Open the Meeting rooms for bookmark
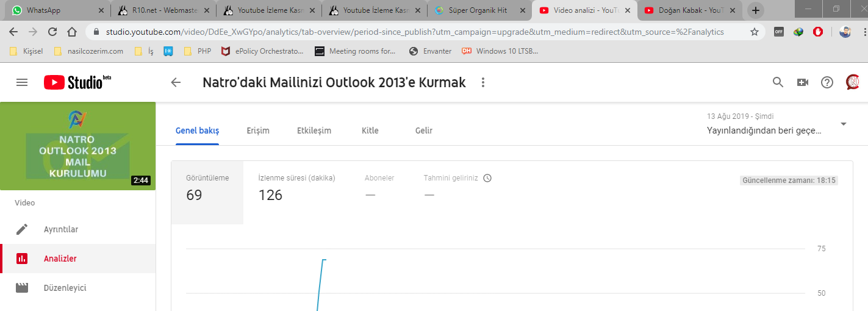The image size is (868, 311). coord(356,51)
